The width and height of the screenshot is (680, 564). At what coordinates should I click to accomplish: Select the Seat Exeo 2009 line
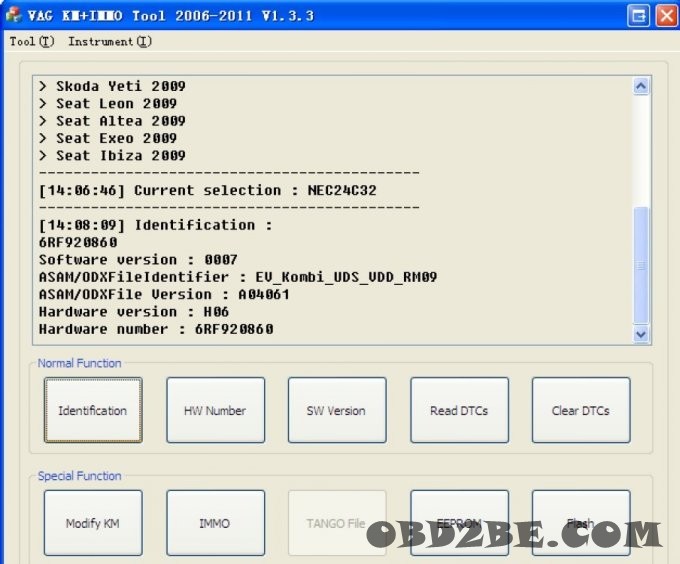pos(108,138)
